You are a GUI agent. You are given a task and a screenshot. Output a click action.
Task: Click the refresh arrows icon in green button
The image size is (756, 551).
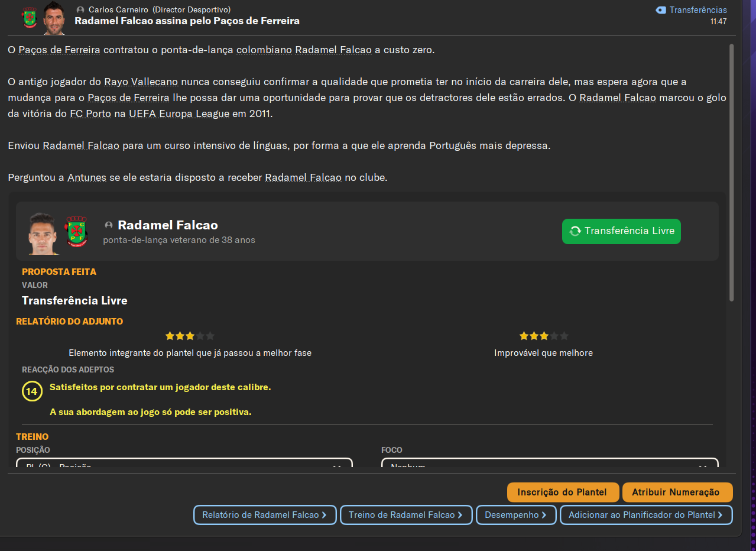575,231
